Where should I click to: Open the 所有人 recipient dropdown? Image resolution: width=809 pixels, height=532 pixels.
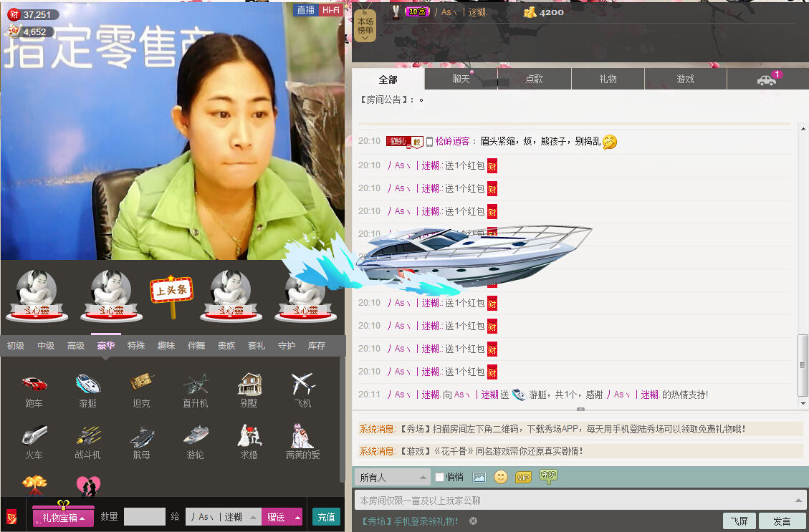(392, 477)
